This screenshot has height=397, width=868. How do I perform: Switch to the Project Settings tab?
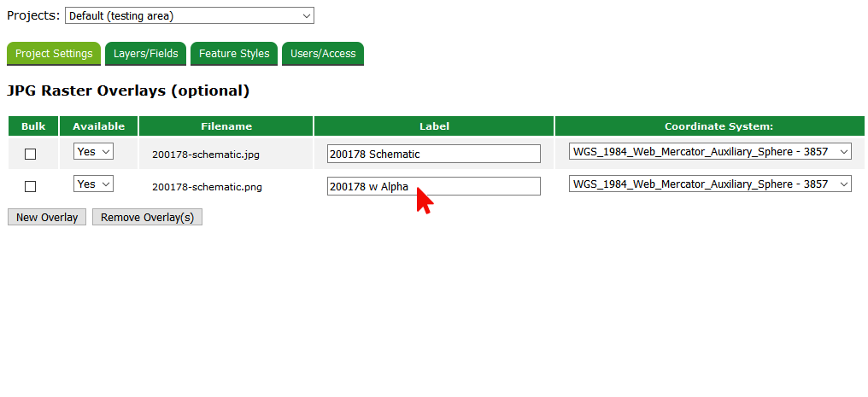(x=54, y=53)
